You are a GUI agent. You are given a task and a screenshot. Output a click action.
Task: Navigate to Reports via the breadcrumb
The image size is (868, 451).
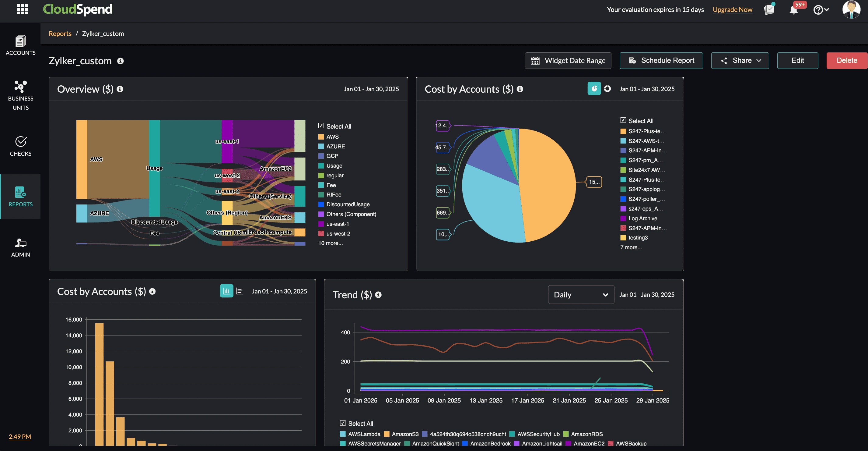point(60,34)
